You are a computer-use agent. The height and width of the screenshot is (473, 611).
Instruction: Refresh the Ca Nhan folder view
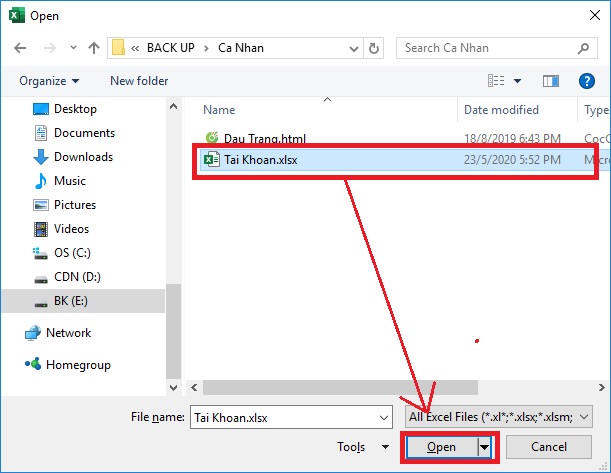[x=374, y=48]
